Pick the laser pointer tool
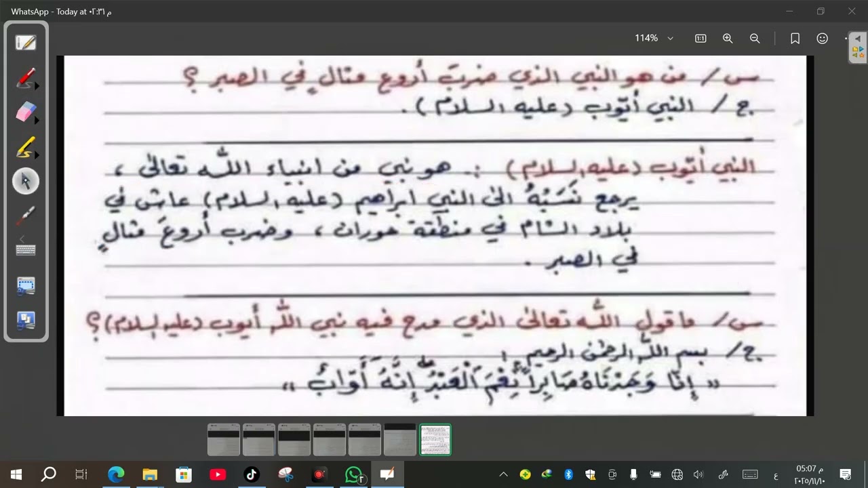The image size is (868, 488). (x=26, y=216)
